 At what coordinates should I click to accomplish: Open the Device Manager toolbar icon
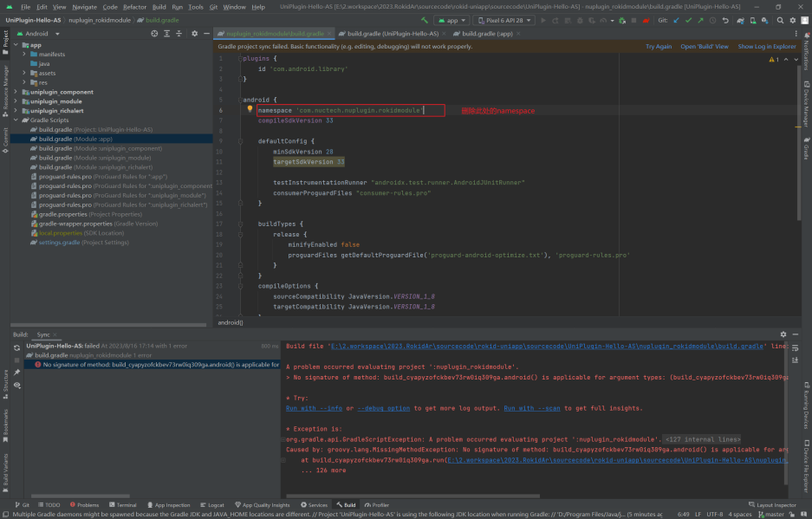[x=752, y=20]
